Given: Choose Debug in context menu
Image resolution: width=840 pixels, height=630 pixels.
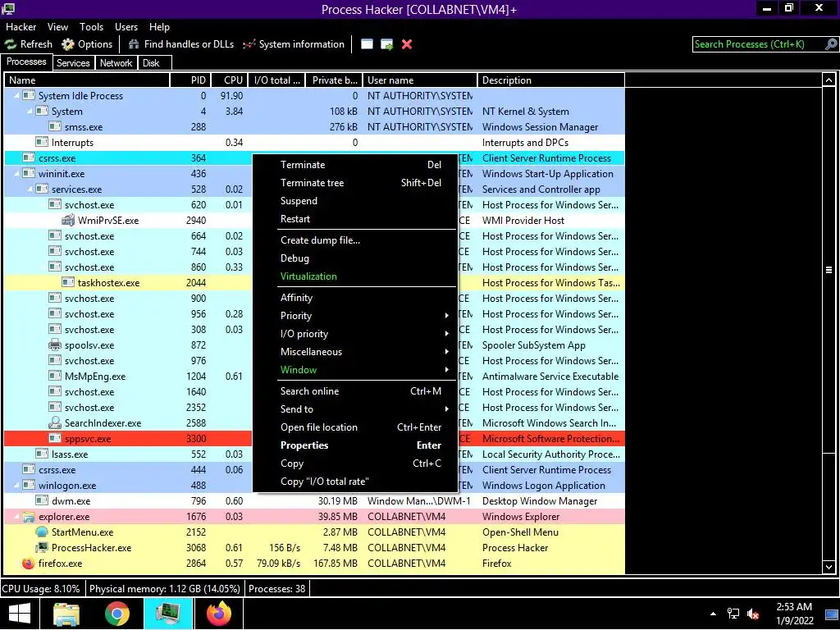Looking at the screenshot, I should (355, 258).
